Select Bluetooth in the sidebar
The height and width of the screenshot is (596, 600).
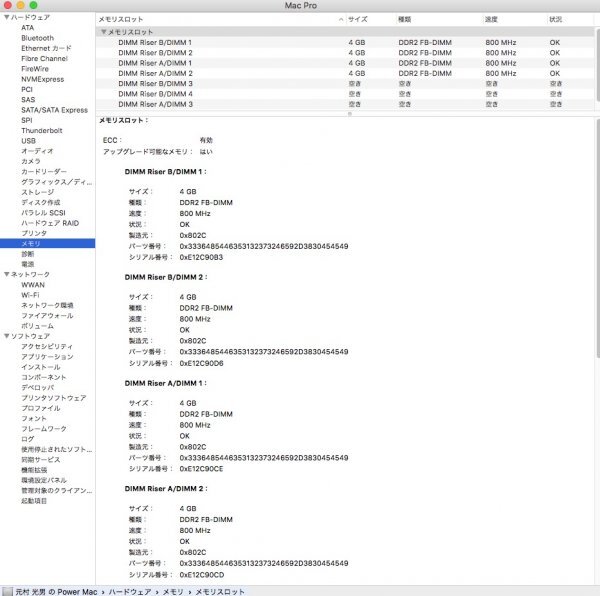[x=38, y=38]
